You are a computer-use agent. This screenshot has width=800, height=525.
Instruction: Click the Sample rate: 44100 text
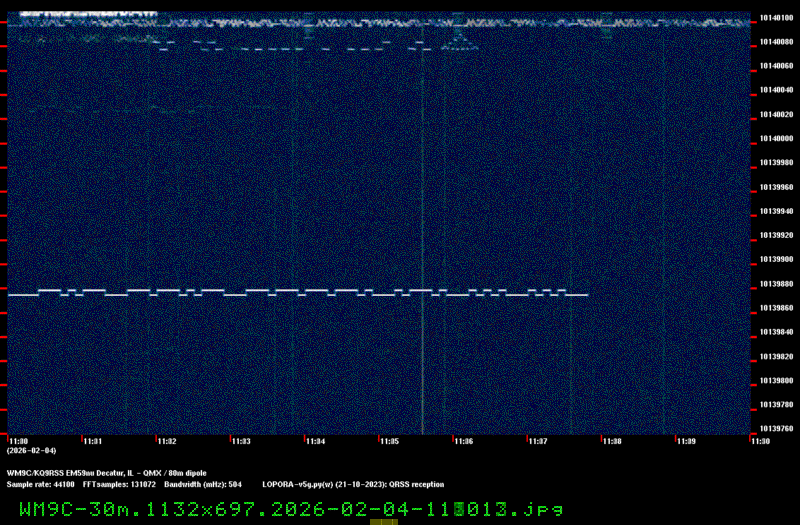click(40, 484)
